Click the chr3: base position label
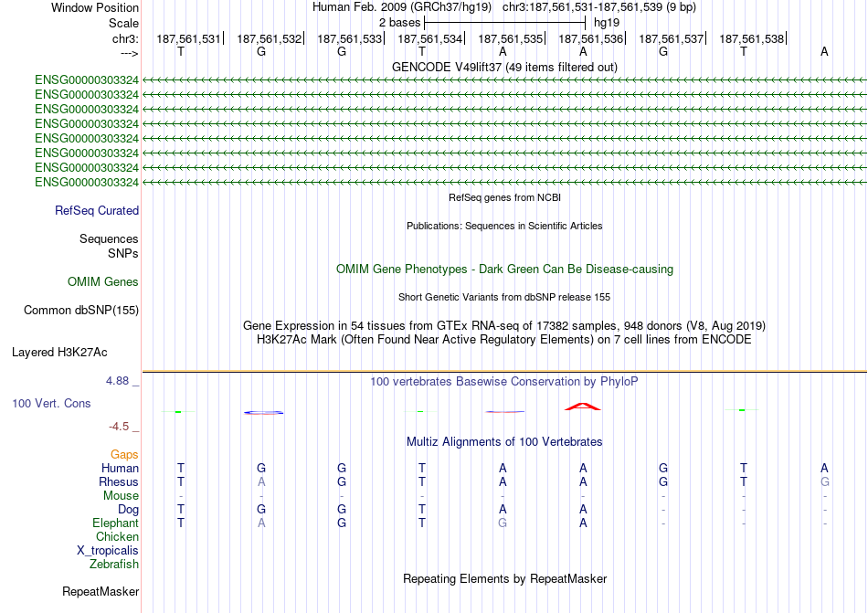The width and height of the screenshot is (868, 613). [125, 38]
